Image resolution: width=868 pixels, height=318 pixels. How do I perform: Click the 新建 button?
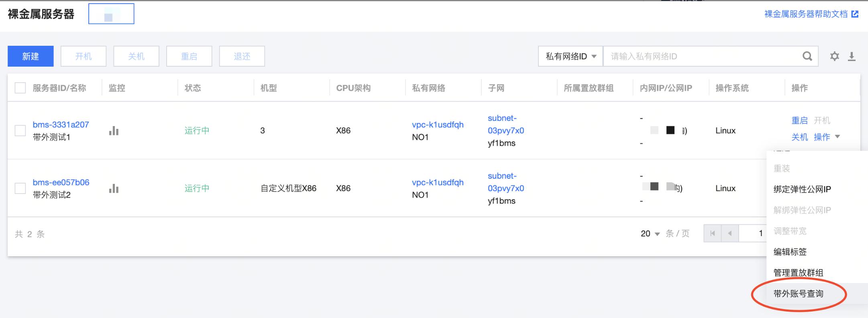pyautogui.click(x=31, y=56)
